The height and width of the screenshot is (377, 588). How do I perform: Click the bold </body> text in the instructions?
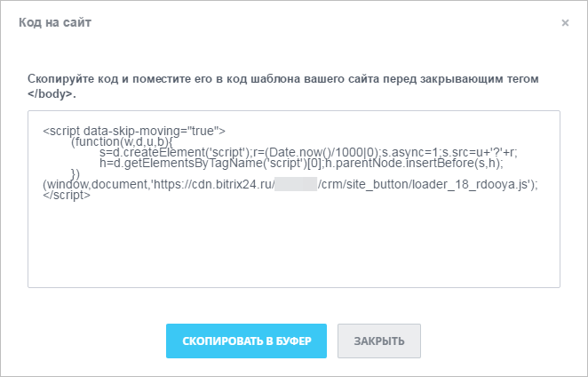click(52, 94)
